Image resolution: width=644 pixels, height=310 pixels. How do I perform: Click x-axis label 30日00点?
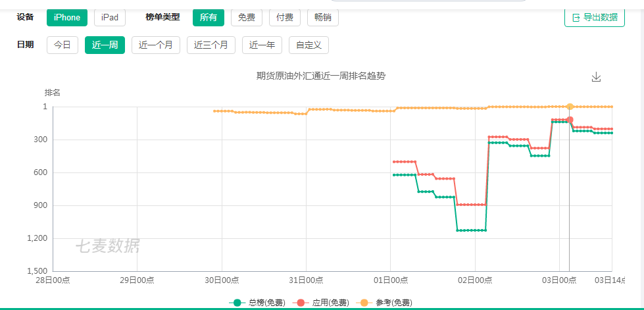[222, 280]
